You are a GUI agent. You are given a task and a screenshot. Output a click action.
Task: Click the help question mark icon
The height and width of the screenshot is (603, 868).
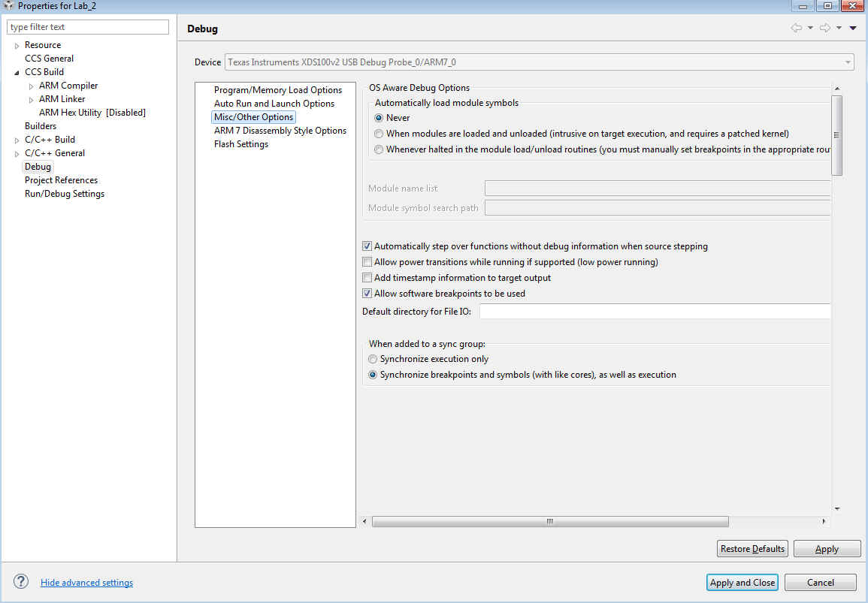click(x=21, y=581)
